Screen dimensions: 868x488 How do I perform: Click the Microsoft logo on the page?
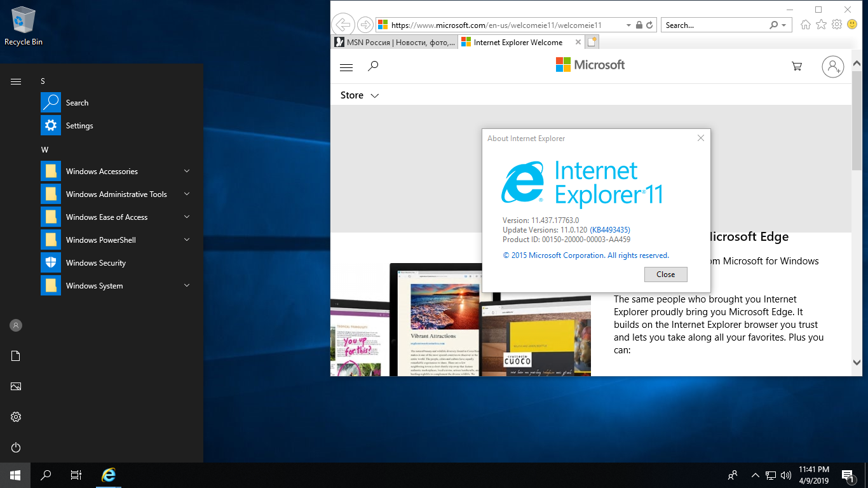click(x=590, y=65)
